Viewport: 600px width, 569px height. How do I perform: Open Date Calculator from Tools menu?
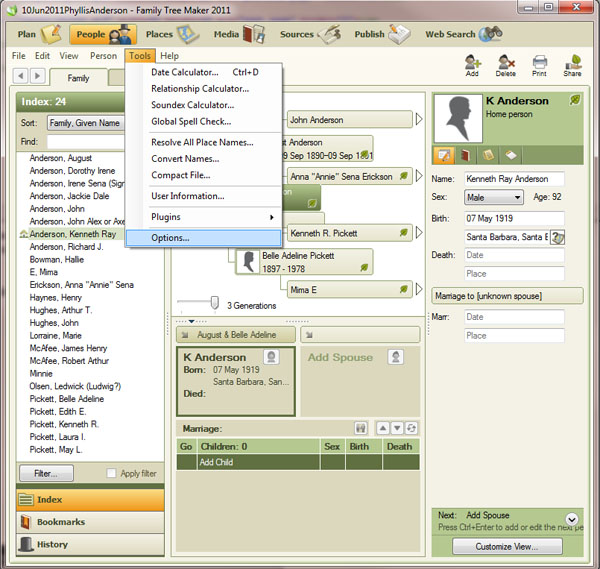[204, 72]
